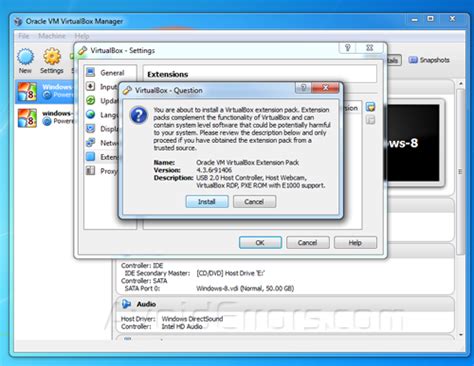Click OK in VirtualBox Settings window
Viewport: 474px width, 366px height.
(x=260, y=243)
